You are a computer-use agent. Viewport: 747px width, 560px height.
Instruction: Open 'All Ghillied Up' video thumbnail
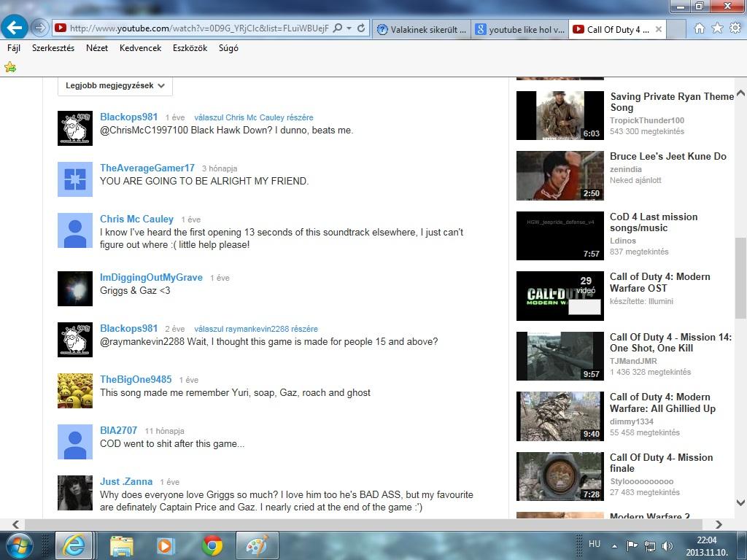[560, 416]
